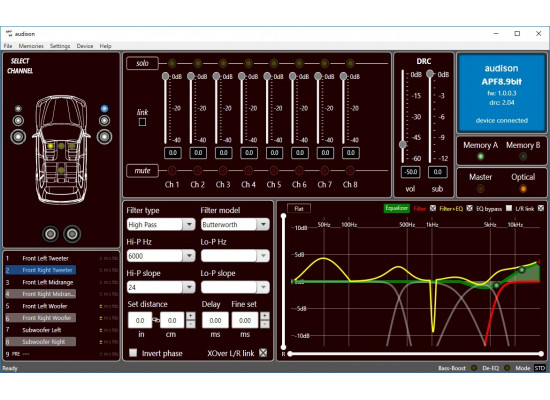This screenshot has width=550, height=400.
Task: Open the Help menu
Action: pos(105,46)
